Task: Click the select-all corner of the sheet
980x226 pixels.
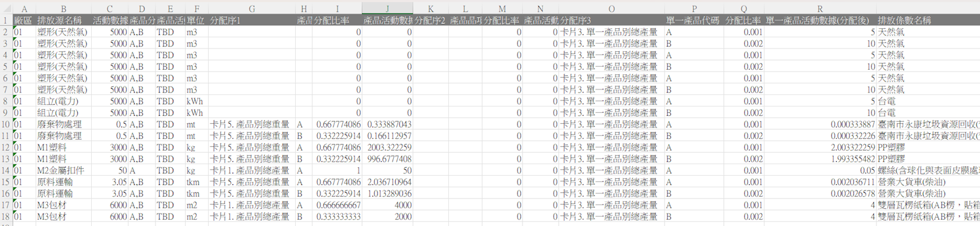Action: point(6,9)
